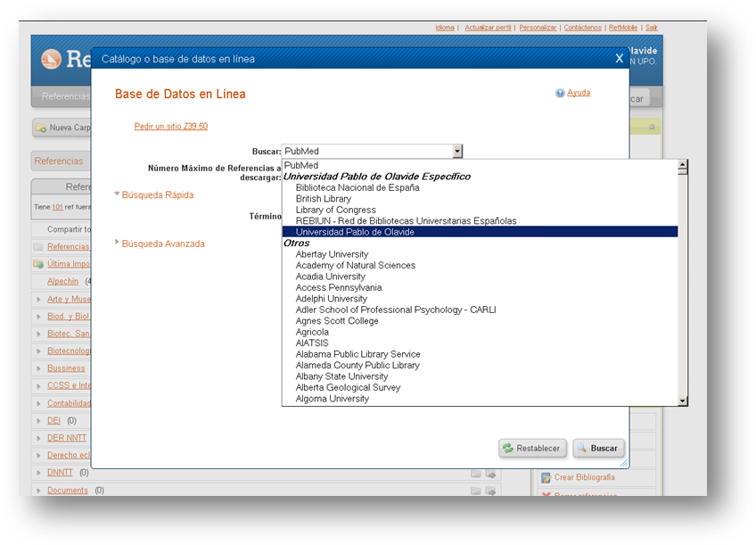
Task: Choose Abertay University from the list
Action: (x=480, y=254)
